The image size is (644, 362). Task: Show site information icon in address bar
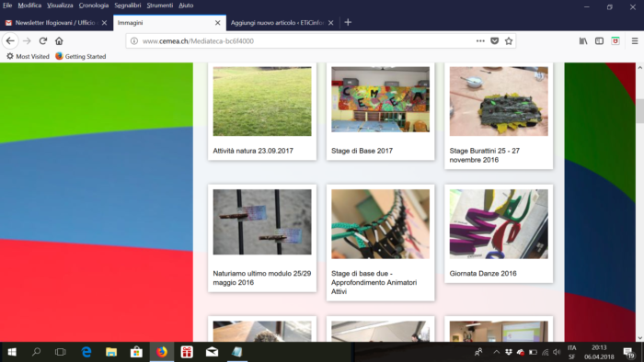(134, 41)
